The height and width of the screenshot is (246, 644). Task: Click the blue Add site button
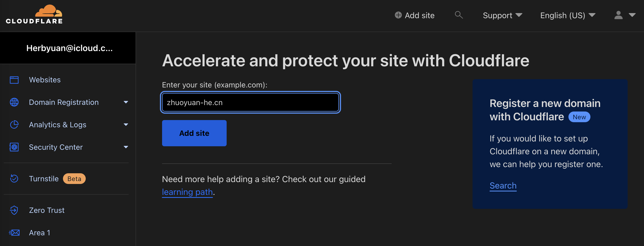point(194,133)
